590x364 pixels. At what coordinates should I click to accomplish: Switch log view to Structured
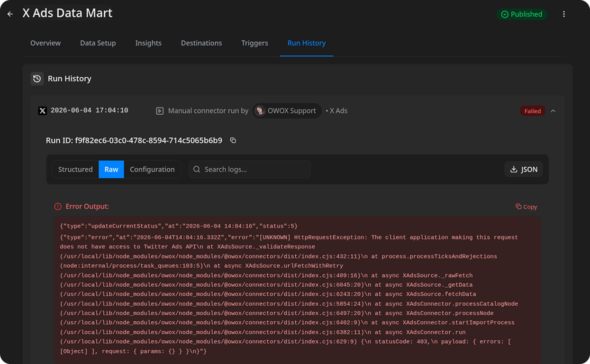click(x=75, y=169)
